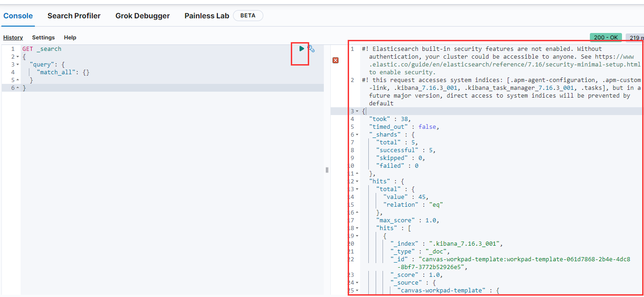Click fold arrow at request line 5

point(17,80)
